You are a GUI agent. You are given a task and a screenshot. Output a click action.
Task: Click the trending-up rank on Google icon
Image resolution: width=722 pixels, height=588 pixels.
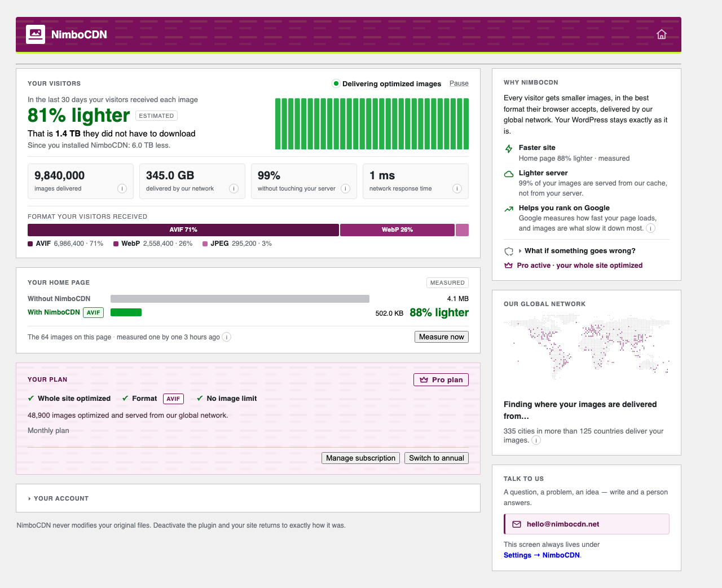[509, 209]
